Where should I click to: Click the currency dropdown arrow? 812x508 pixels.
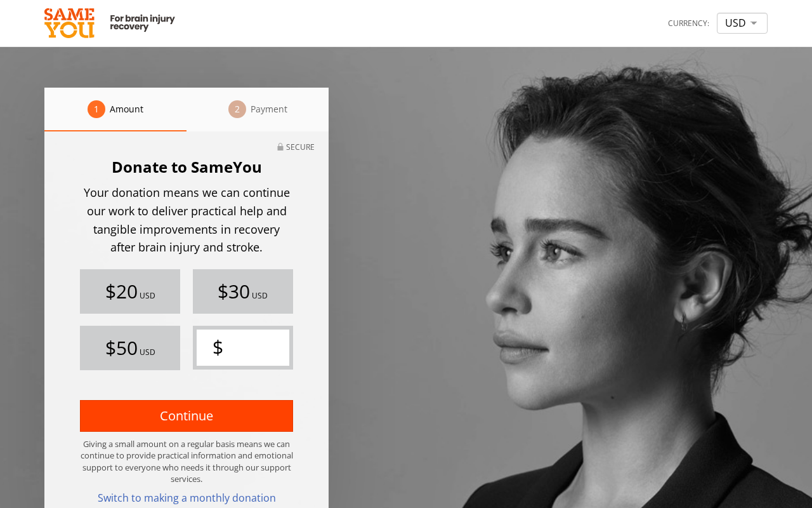coord(754,23)
